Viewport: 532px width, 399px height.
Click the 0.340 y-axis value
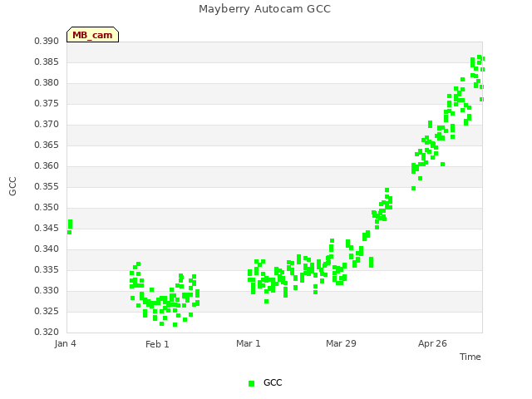(x=47, y=249)
